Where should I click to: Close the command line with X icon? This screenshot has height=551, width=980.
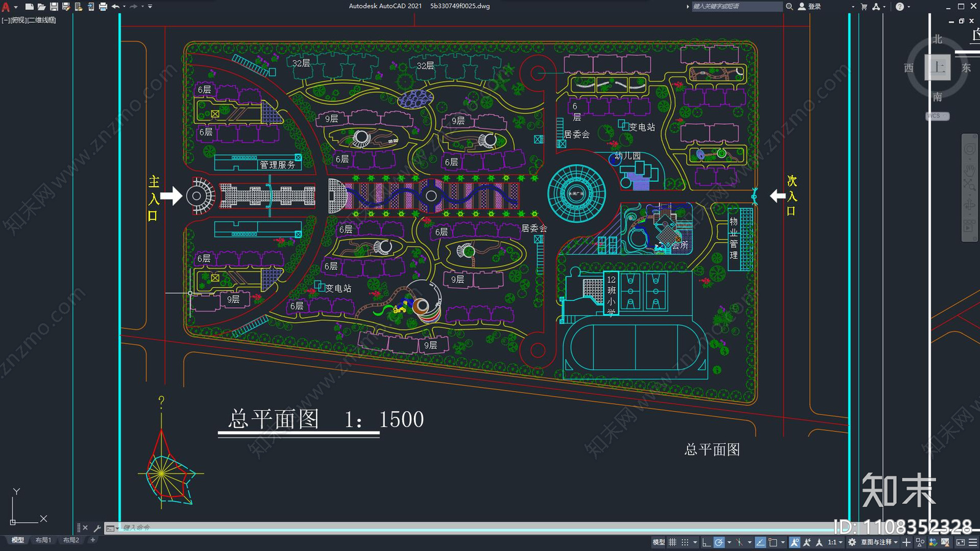tap(85, 528)
